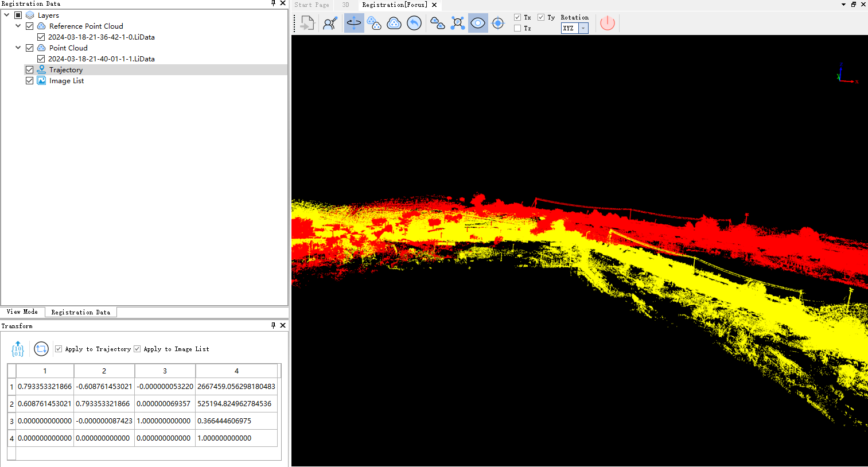Click the Layers stack icon
This screenshot has height=467, width=868.
30,15
